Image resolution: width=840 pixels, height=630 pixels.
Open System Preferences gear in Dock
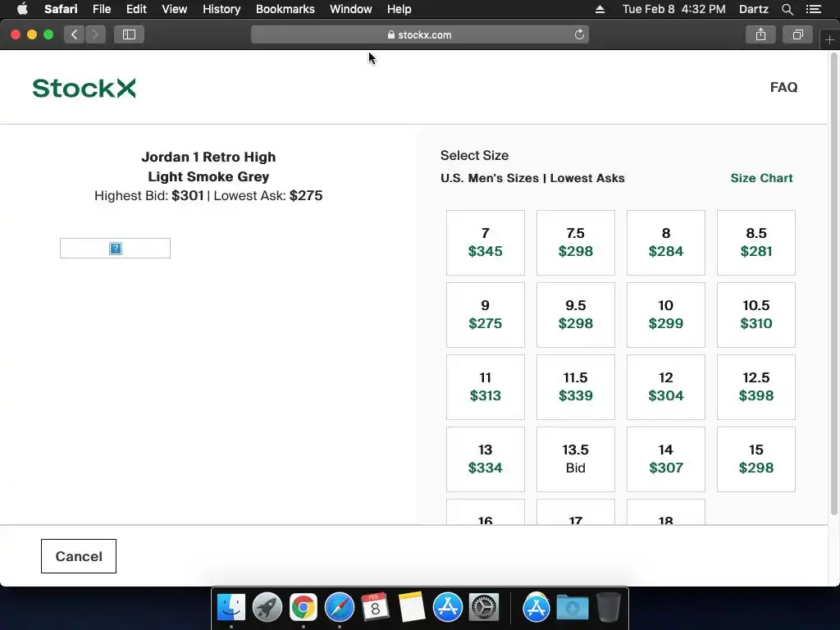pos(484,608)
